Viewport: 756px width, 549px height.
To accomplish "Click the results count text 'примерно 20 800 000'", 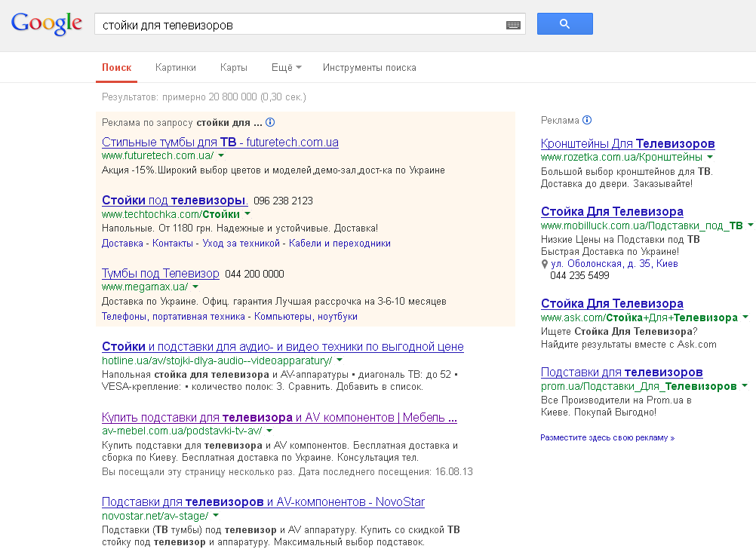I will [x=210, y=97].
